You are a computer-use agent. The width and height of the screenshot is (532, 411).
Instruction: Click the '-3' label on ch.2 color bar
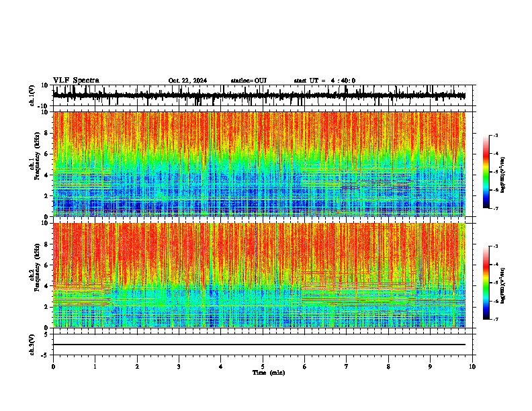[495, 246]
